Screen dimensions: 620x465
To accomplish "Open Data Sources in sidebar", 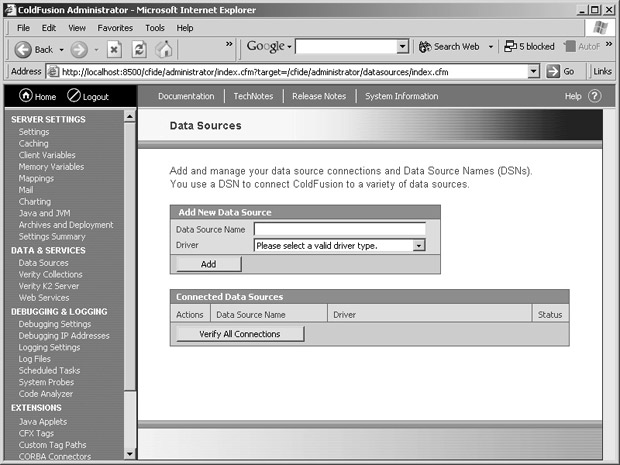I will click(x=43, y=263).
